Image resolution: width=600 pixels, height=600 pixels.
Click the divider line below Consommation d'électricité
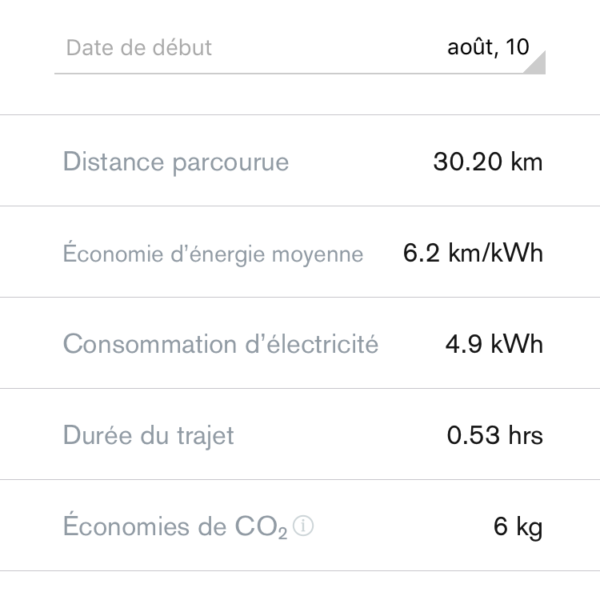click(300, 388)
